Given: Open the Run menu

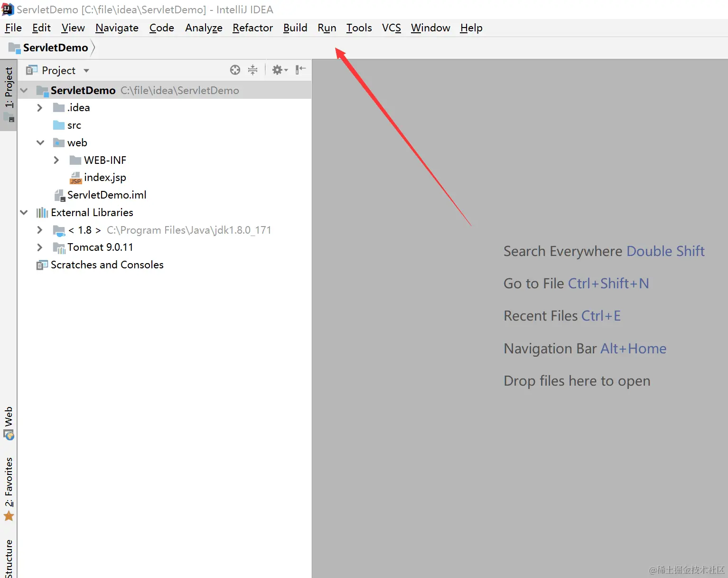Looking at the screenshot, I should (327, 28).
